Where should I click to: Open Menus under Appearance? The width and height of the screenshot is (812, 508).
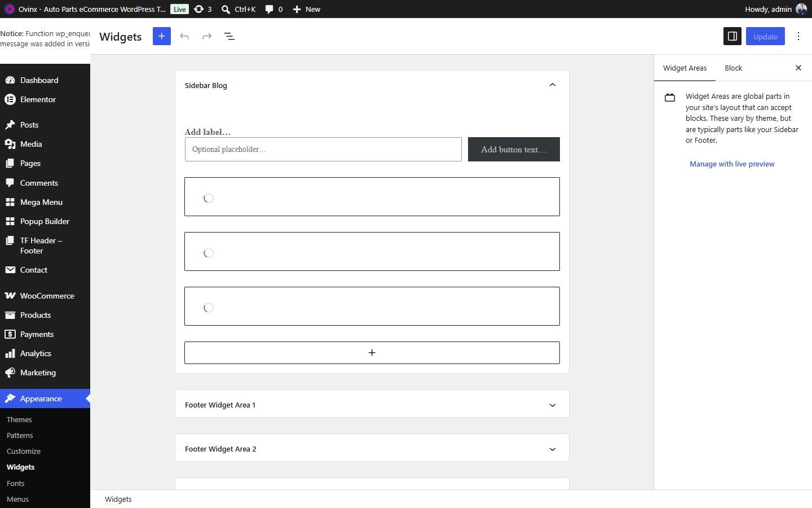[x=17, y=499]
